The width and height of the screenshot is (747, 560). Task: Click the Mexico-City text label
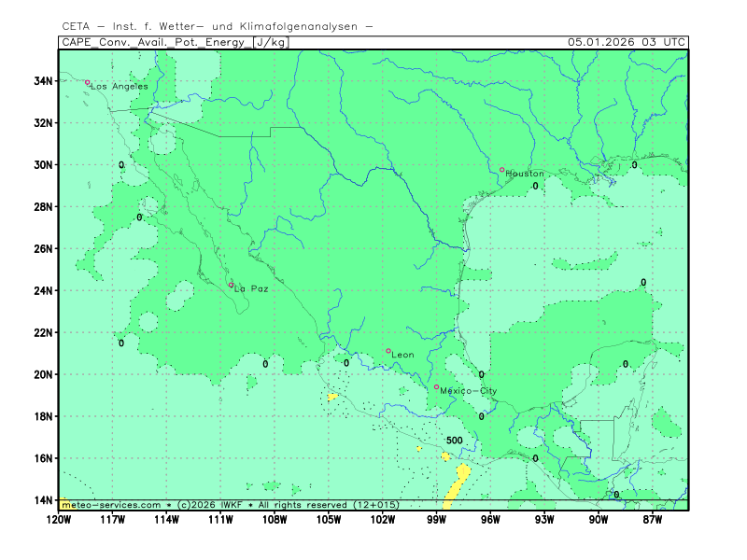click(x=469, y=391)
